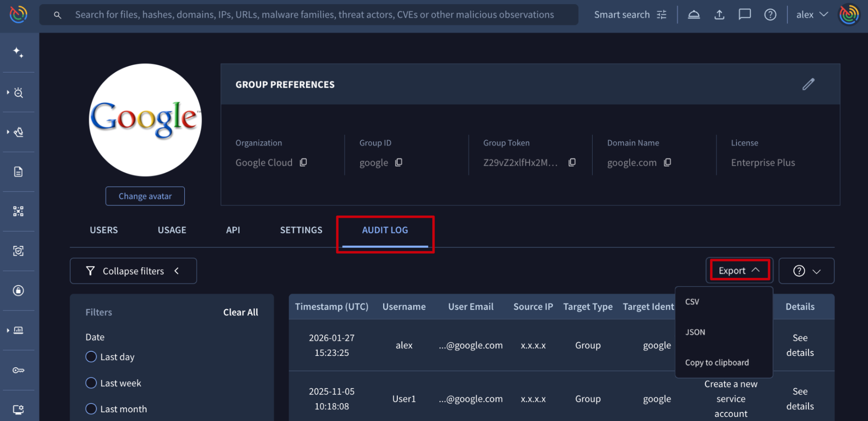Open notifications bell icon
This screenshot has width=868, height=421.
click(x=694, y=15)
